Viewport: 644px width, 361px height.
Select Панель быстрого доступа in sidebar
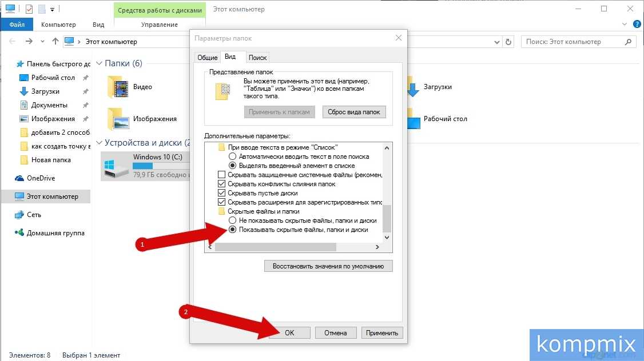53,63
